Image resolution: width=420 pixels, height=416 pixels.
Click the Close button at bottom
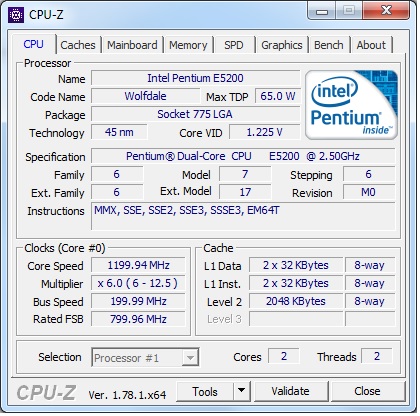click(367, 391)
